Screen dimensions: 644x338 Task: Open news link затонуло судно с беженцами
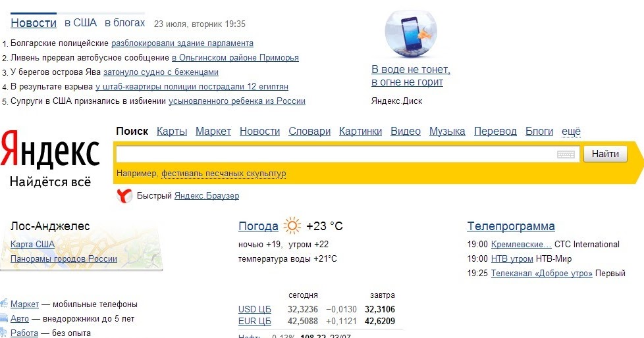(x=161, y=72)
